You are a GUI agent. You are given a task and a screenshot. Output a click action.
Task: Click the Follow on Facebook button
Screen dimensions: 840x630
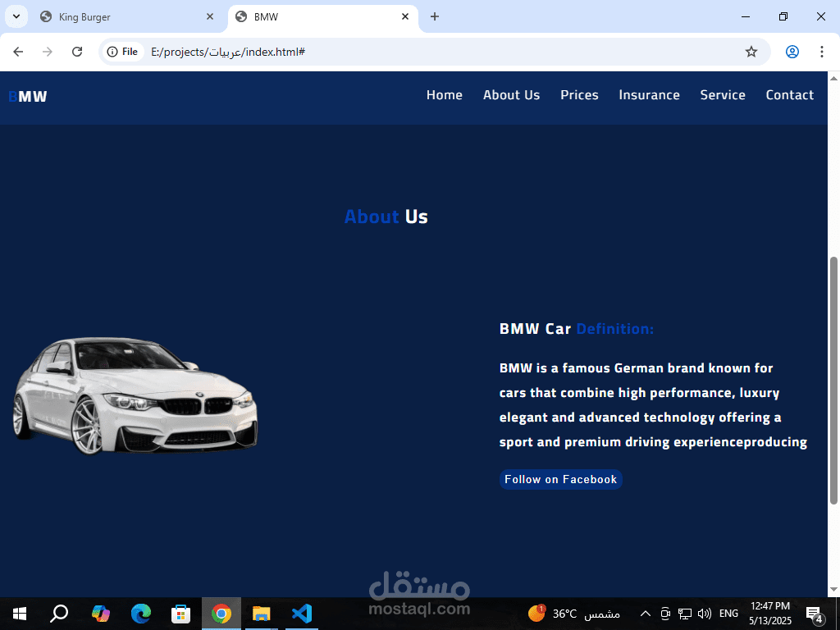tap(560, 479)
